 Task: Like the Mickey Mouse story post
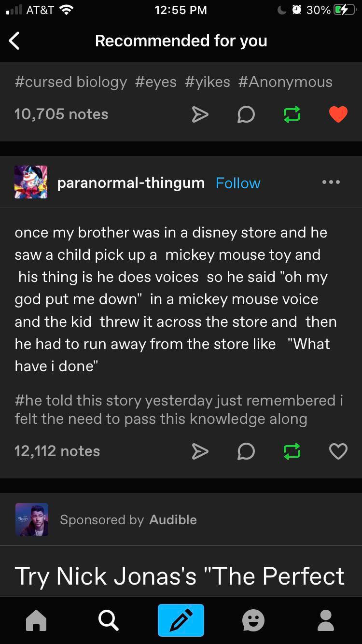pos(338,451)
